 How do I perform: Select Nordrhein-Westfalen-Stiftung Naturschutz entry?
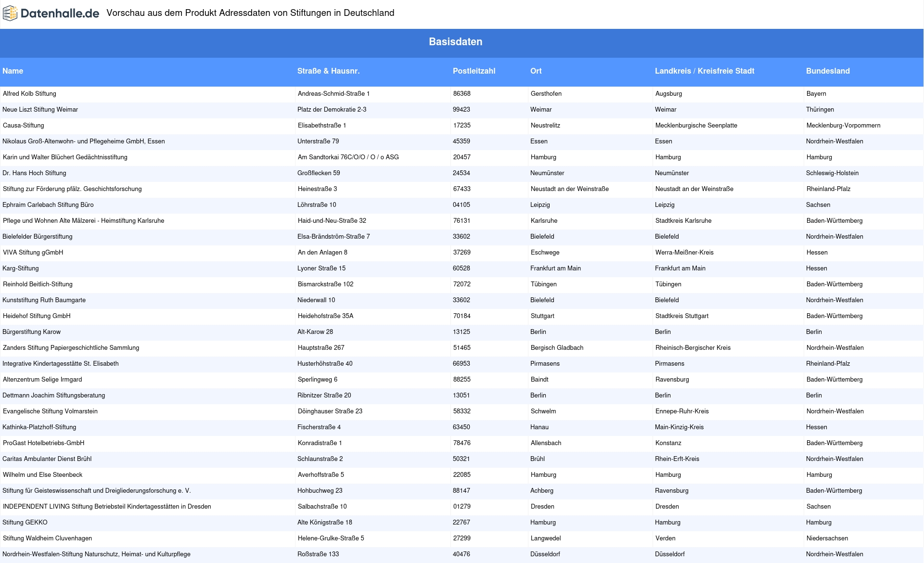(x=96, y=554)
